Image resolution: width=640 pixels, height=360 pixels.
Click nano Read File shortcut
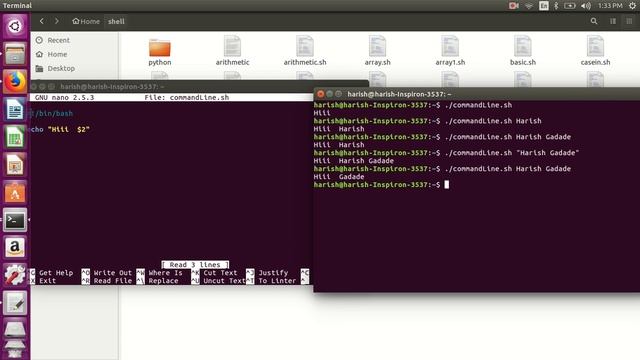point(107,281)
